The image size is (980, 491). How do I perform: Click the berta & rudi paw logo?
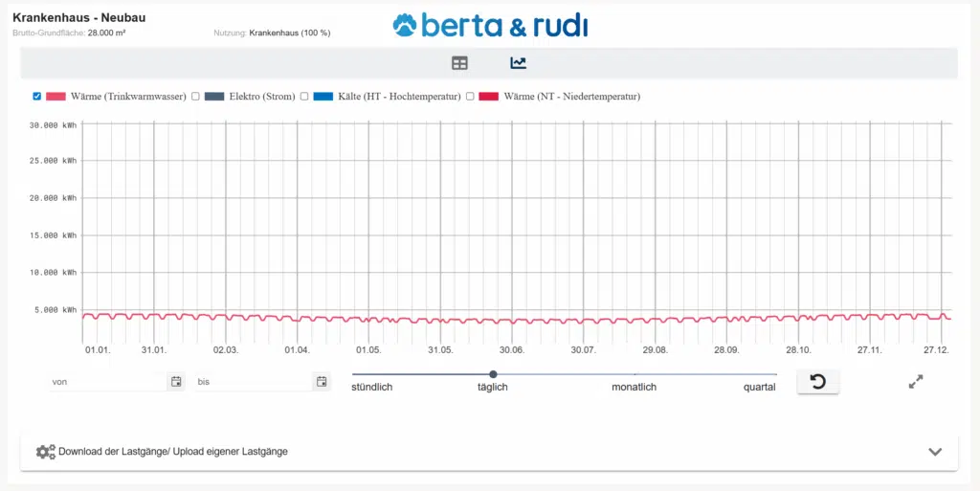pyautogui.click(x=408, y=25)
